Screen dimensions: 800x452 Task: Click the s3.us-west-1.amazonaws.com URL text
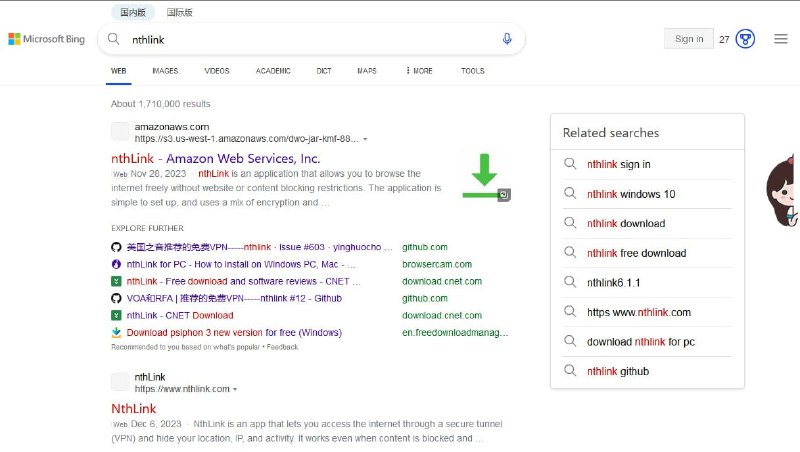point(246,139)
